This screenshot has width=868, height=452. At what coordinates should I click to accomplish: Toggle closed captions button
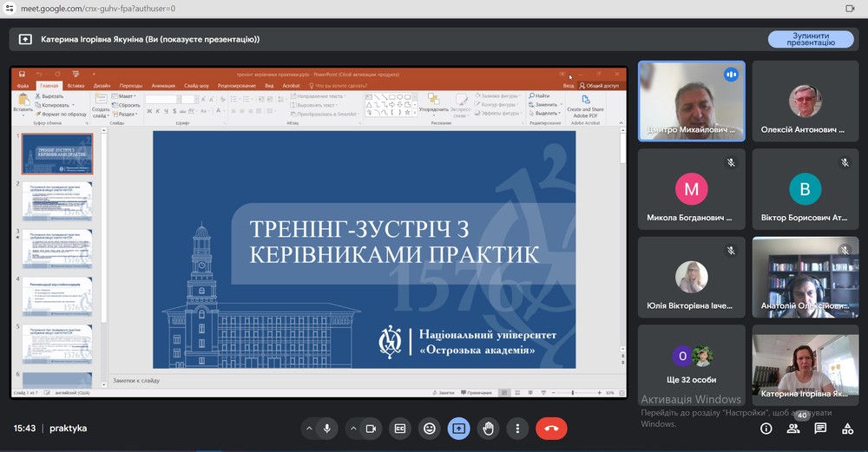tap(400, 429)
